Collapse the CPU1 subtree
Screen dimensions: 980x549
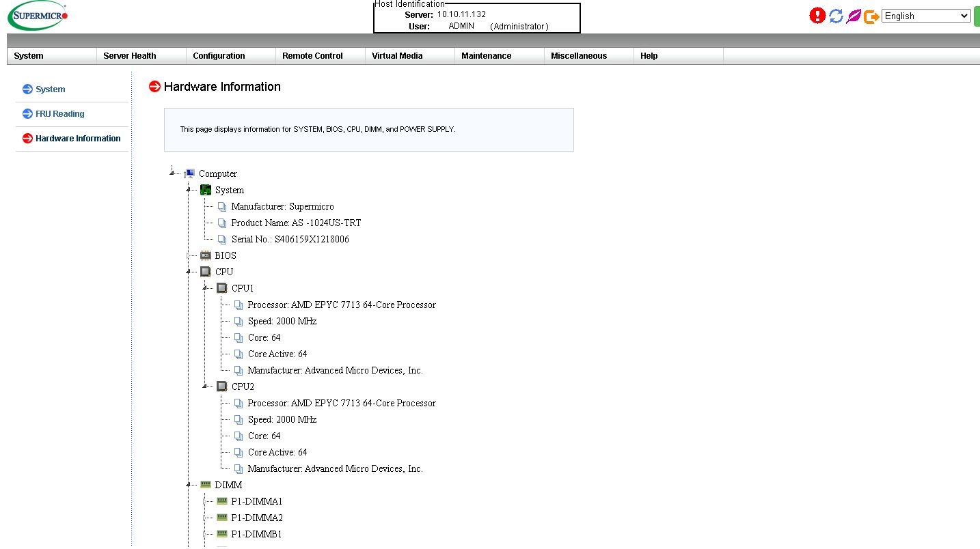coord(205,287)
